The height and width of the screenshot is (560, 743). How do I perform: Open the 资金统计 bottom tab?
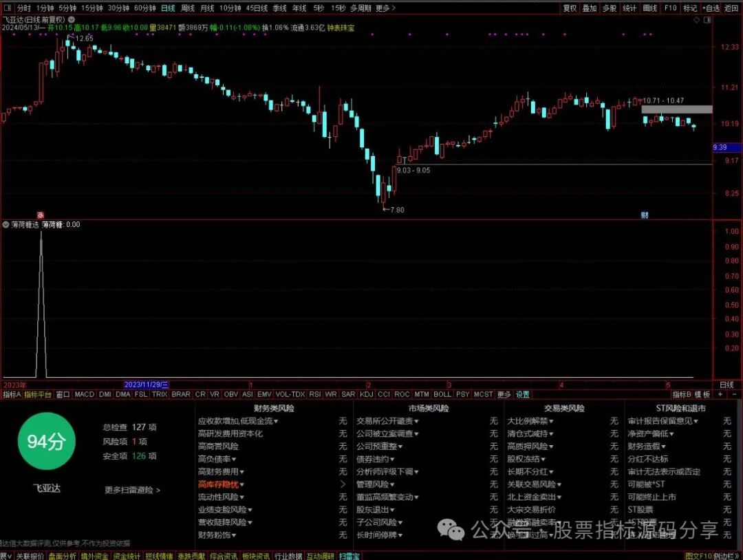[127, 556]
